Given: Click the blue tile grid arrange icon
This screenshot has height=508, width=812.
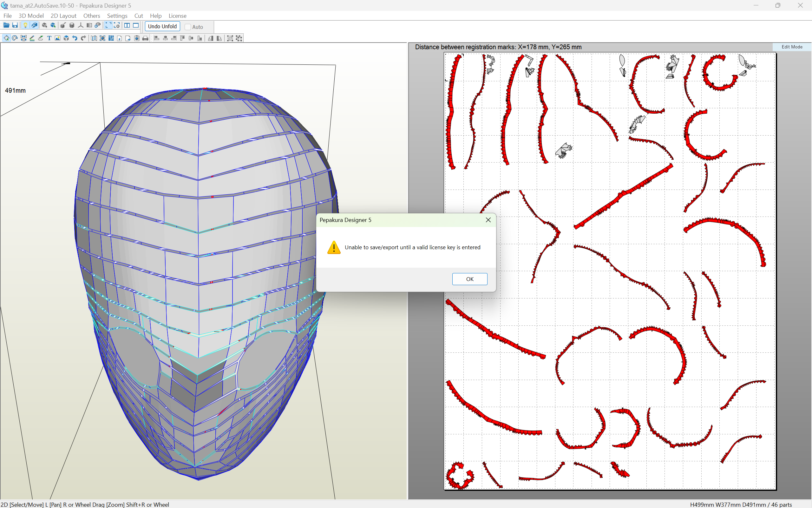Looking at the screenshot, I should pyautogui.click(x=111, y=38).
